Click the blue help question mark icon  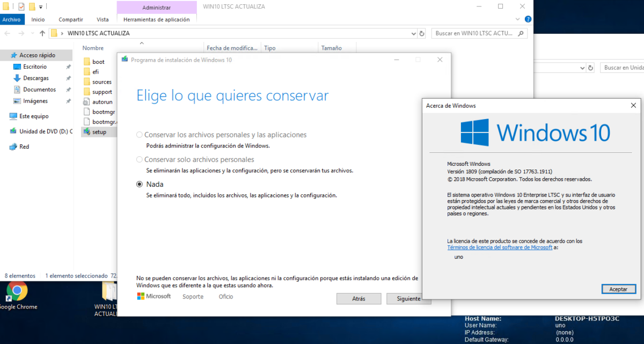click(x=528, y=19)
